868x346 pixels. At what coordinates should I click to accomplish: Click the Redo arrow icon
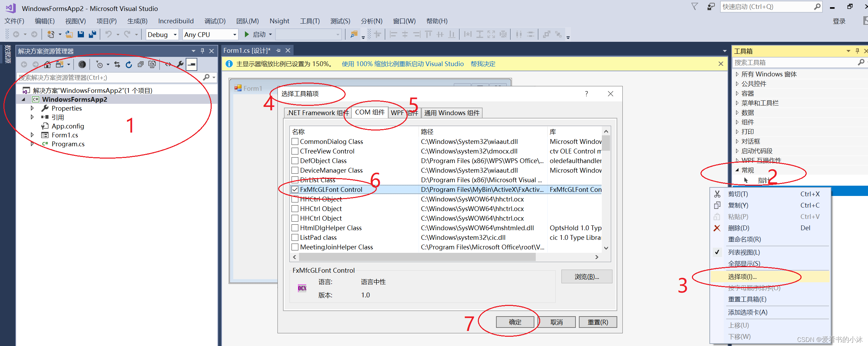[x=127, y=34]
